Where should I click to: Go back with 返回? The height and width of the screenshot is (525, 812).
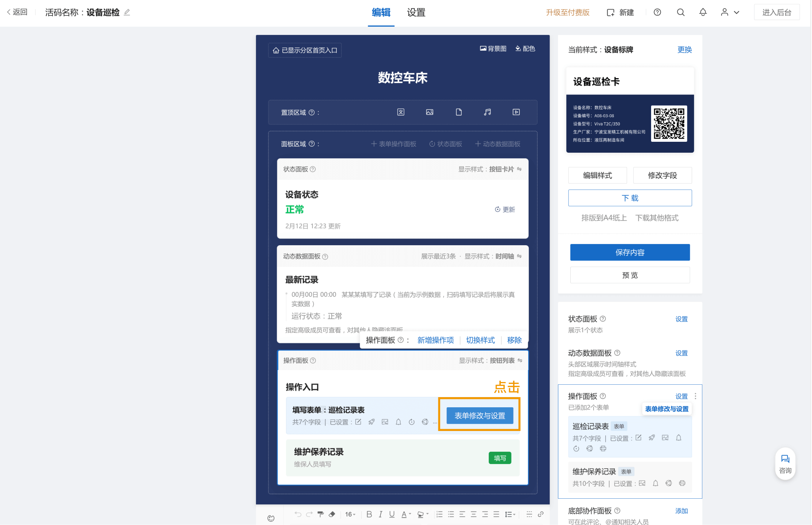pyautogui.click(x=17, y=12)
